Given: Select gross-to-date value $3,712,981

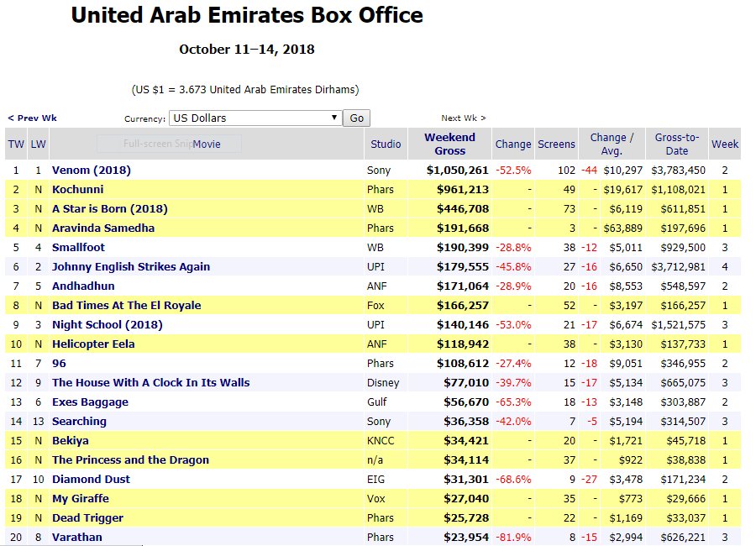Looking at the screenshot, I should (678, 267).
